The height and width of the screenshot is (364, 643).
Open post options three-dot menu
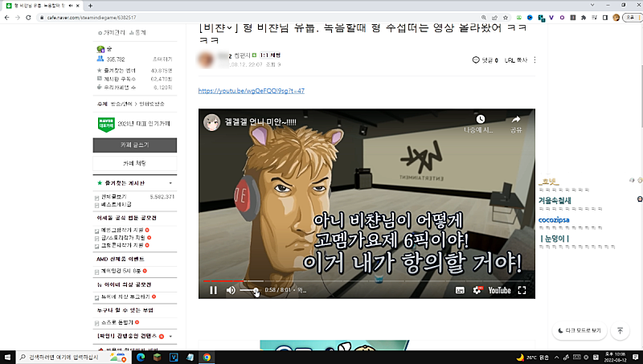(x=534, y=59)
